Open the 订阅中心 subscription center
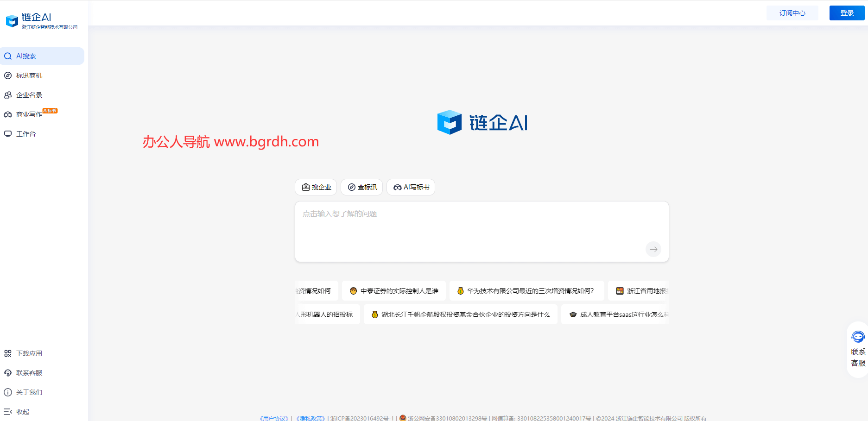Viewport: 868px width, 421px height. tap(792, 13)
